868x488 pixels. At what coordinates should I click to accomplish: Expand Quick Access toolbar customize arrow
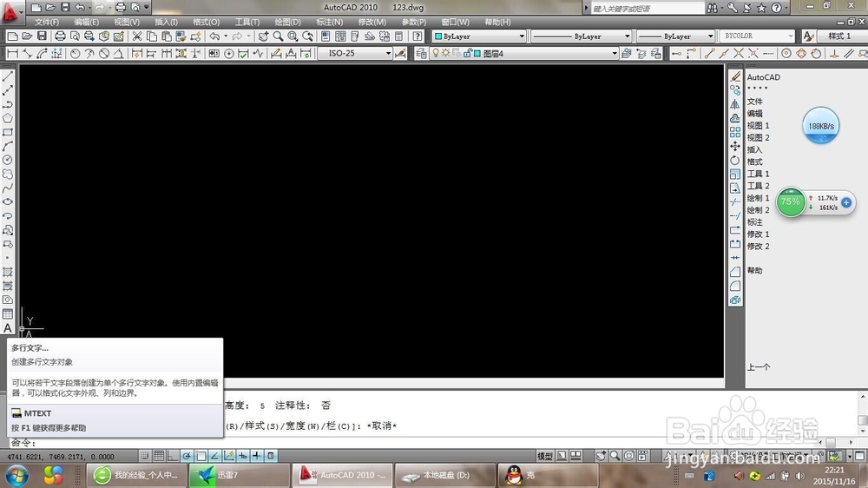click(x=146, y=8)
